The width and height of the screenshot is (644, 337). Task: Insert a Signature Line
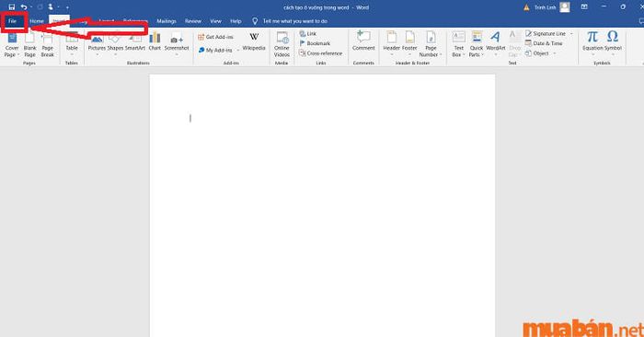(546, 34)
